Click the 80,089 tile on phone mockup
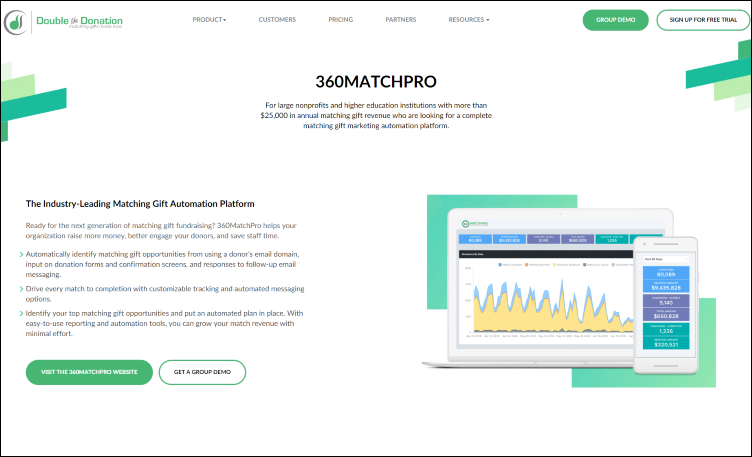The image size is (752, 457). 666,272
